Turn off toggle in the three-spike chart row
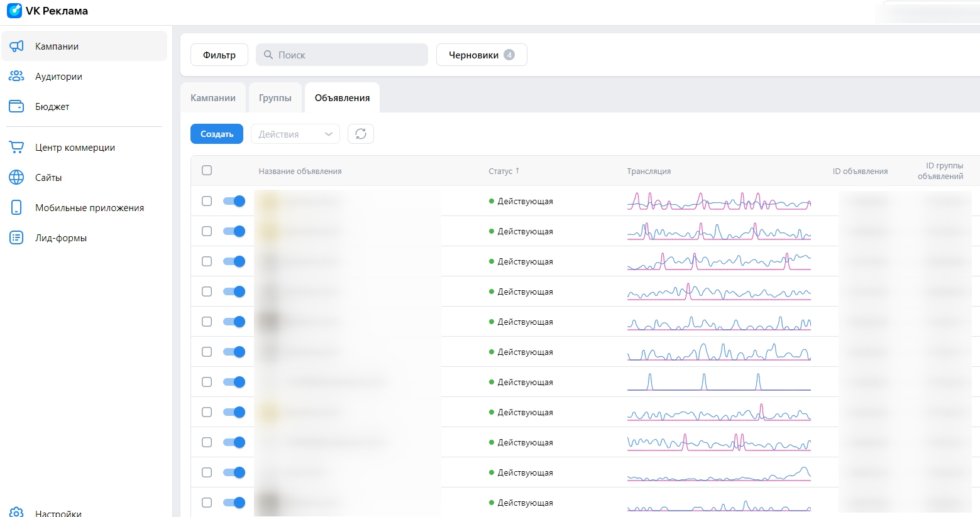The height and width of the screenshot is (517, 980). 234,382
